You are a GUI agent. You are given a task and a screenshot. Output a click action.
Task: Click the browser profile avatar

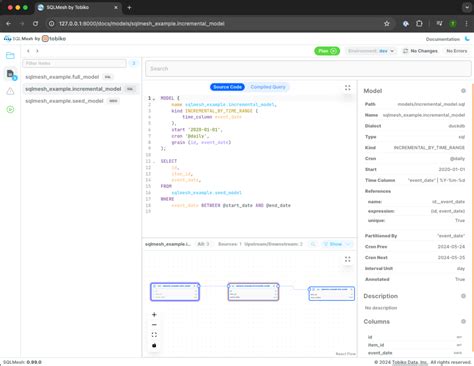click(453, 24)
